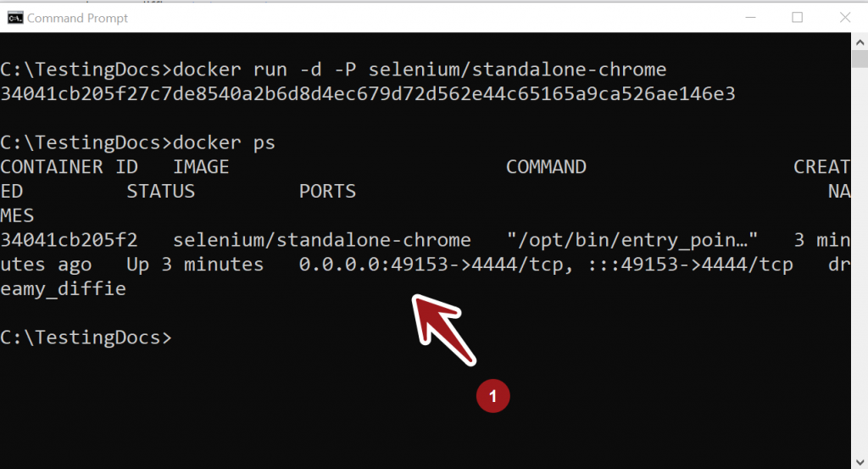Screen dimensions: 868x469
Task: Click the "/opt/bin/entry_poin…" command value
Action: (632, 240)
